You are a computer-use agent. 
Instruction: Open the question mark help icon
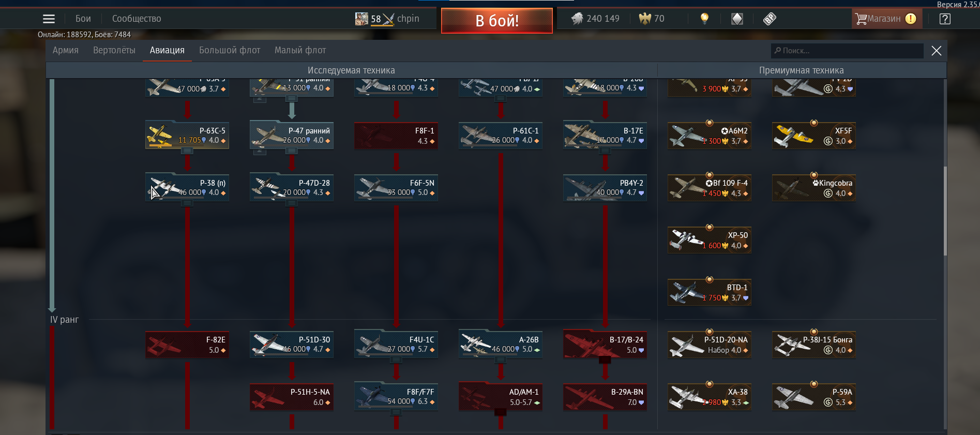coord(945,19)
